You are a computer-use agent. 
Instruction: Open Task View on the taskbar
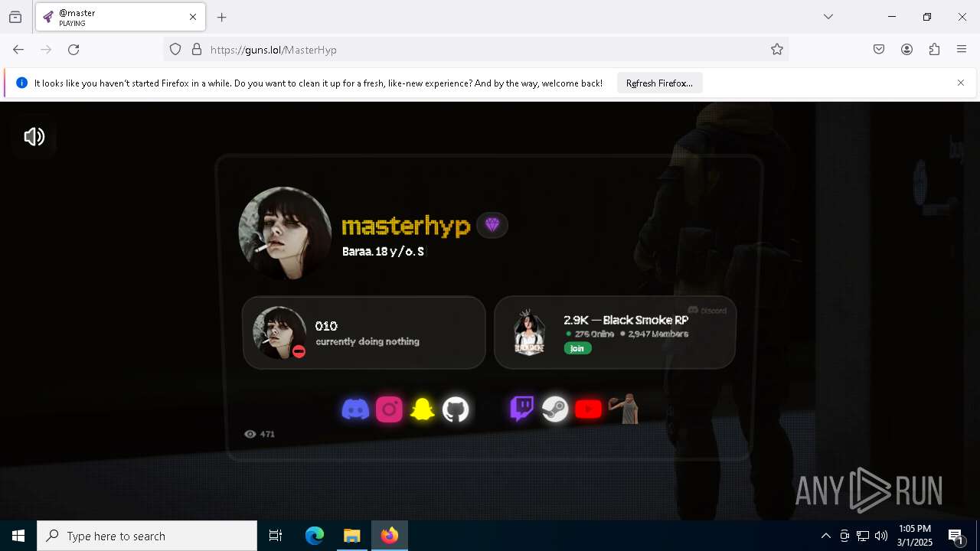276,536
